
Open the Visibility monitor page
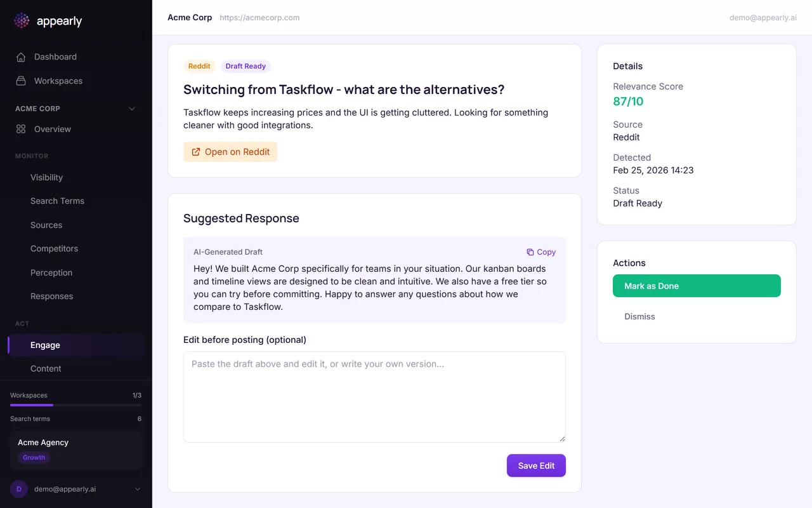[46, 178]
